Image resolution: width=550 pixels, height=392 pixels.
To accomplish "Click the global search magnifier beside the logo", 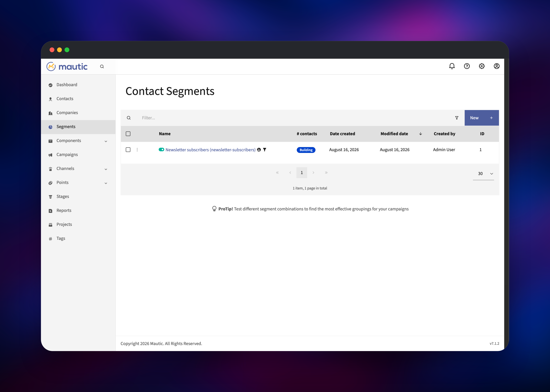I will click(x=102, y=67).
